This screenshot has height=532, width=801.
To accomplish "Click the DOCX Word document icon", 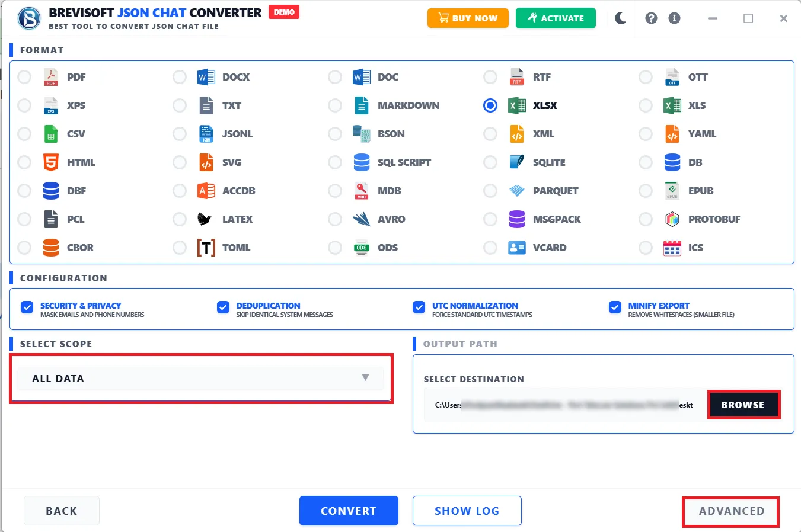I will tap(206, 77).
